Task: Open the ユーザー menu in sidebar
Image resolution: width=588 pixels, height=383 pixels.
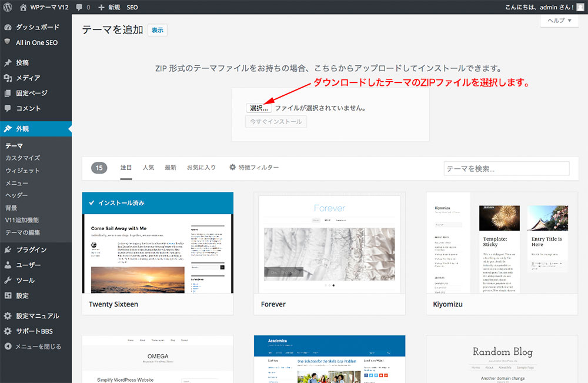Action: coord(28,265)
